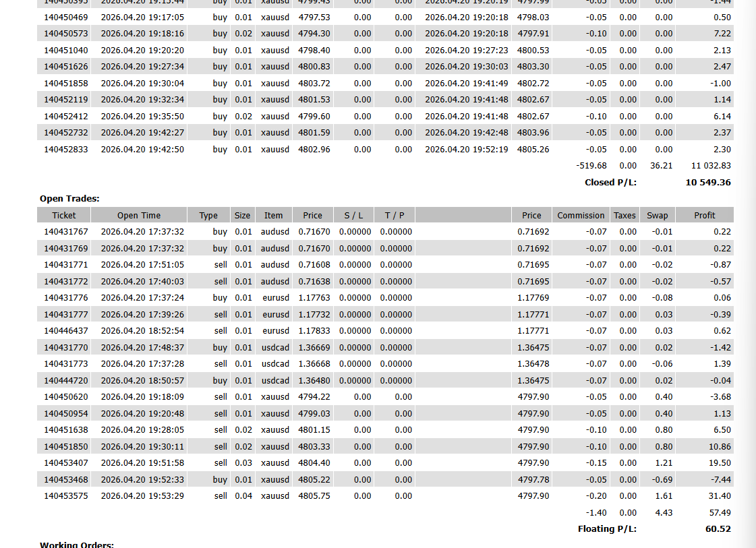The image size is (756, 548).
Task: Click the closed trade profit 7.22
Action: (x=722, y=34)
